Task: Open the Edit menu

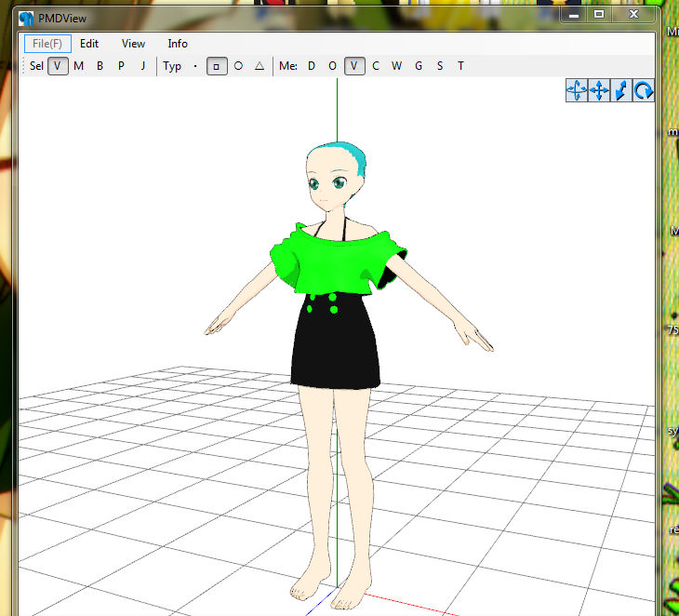Action: tap(89, 44)
